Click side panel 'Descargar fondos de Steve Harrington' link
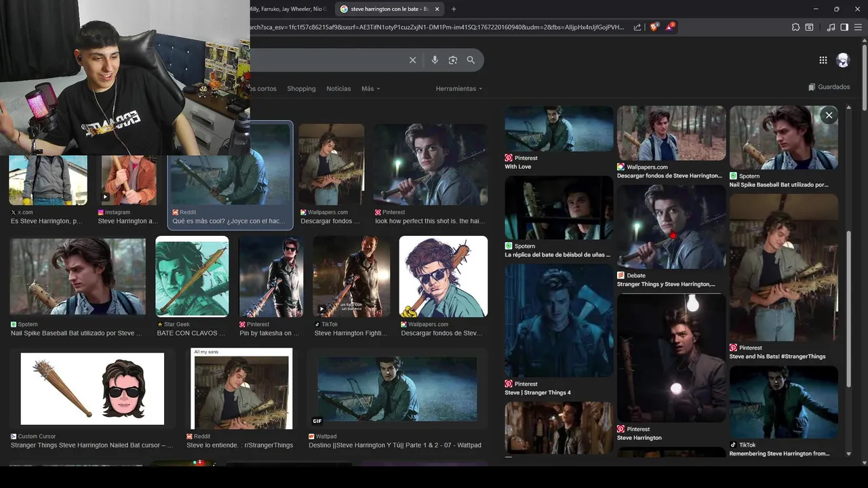The image size is (868, 488). pos(669,176)
